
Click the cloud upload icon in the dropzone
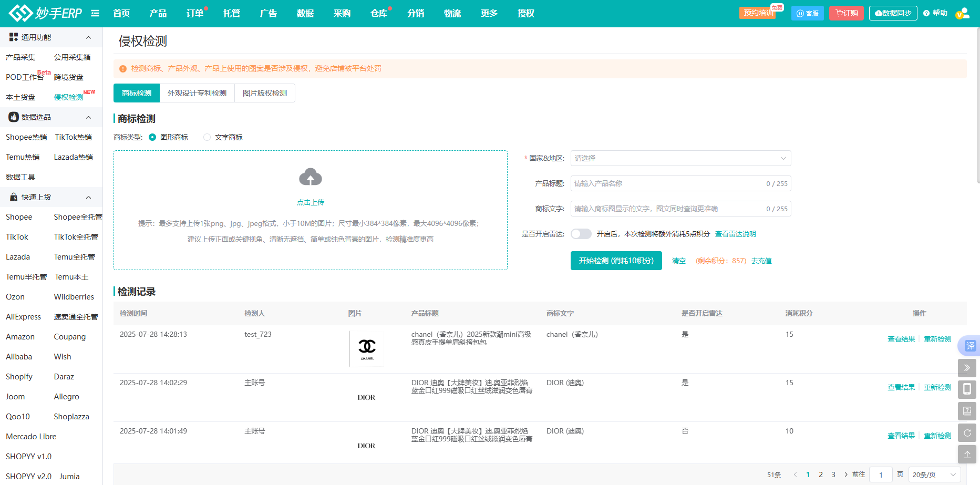(310, 178)
